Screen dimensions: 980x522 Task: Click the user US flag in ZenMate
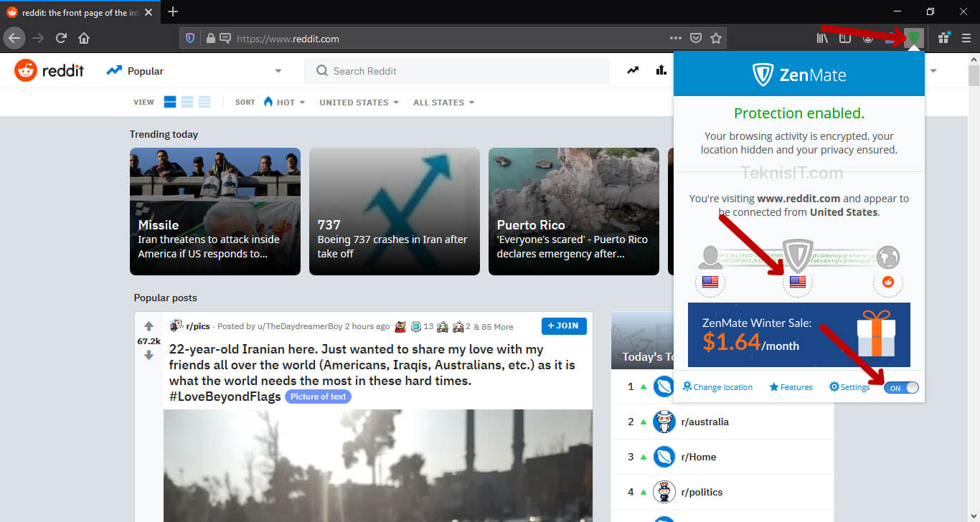pyautogui.click(x=710, y=283)
